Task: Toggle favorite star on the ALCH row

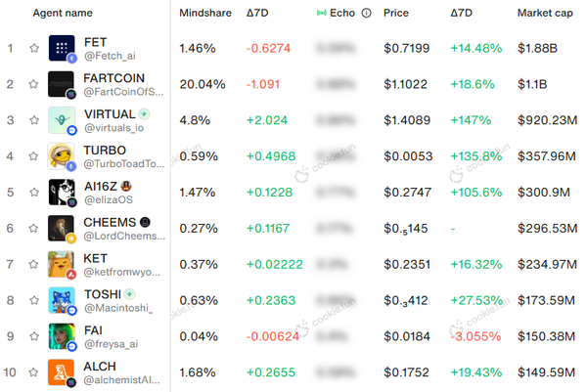Action: (x=33, y=372)
